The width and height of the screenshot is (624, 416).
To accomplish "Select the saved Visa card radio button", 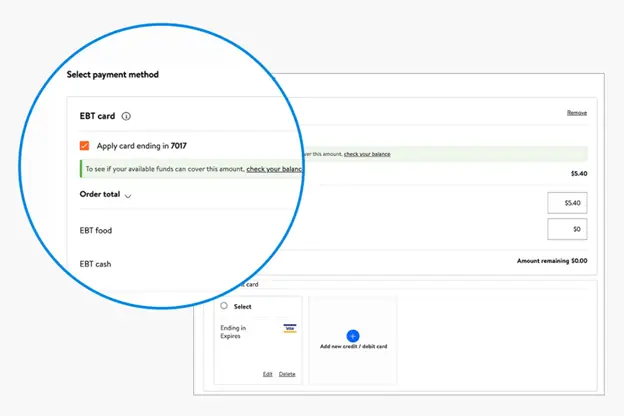I will pyautogui.click(x=224, y=306).
